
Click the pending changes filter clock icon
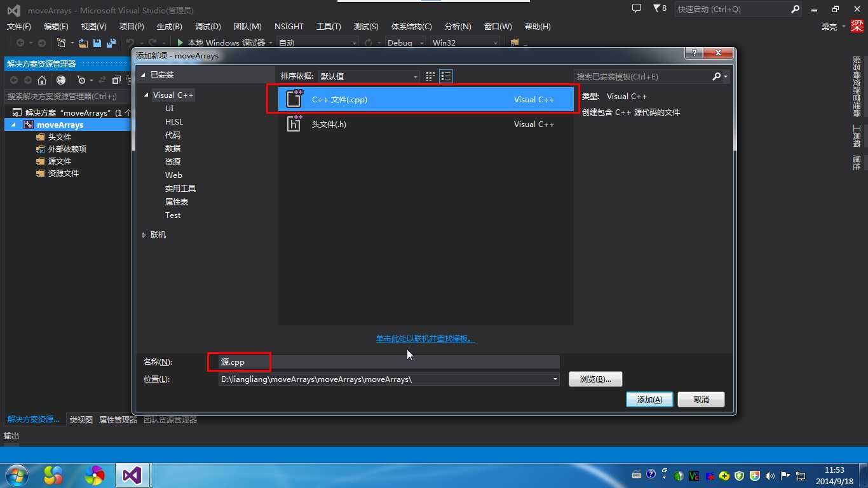81,80
